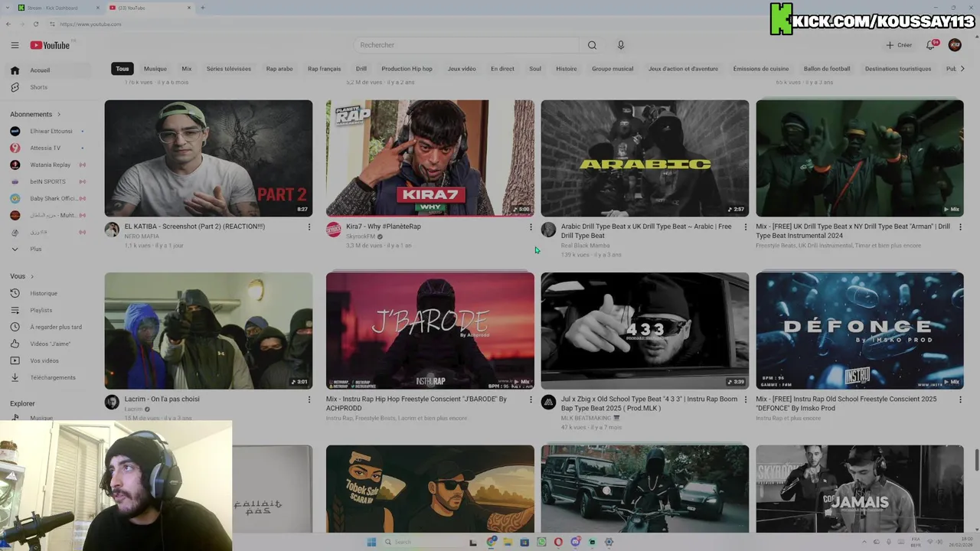Close the YouTube browser tab

pos(189,8)
